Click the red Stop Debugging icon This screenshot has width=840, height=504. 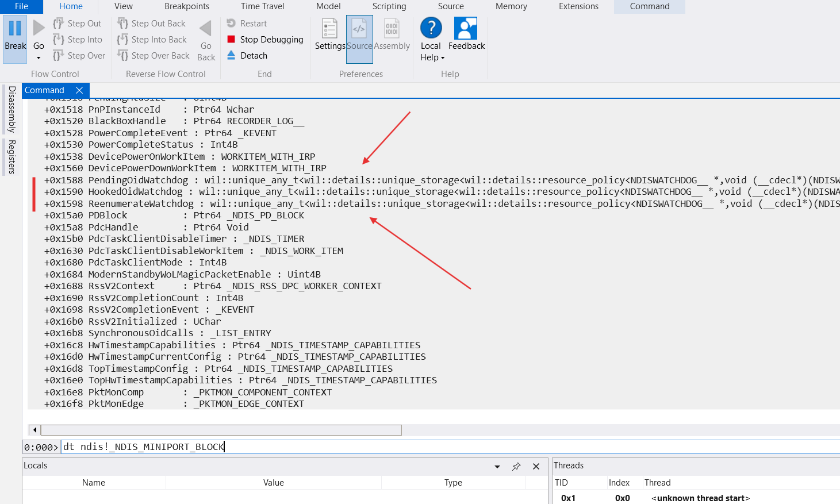coord(231,40)
